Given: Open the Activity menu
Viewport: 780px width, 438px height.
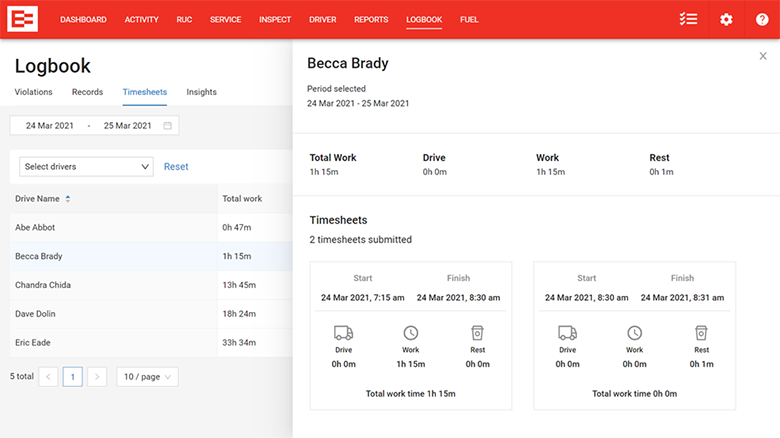Looking at the screenshot, I should coord(141,19).
